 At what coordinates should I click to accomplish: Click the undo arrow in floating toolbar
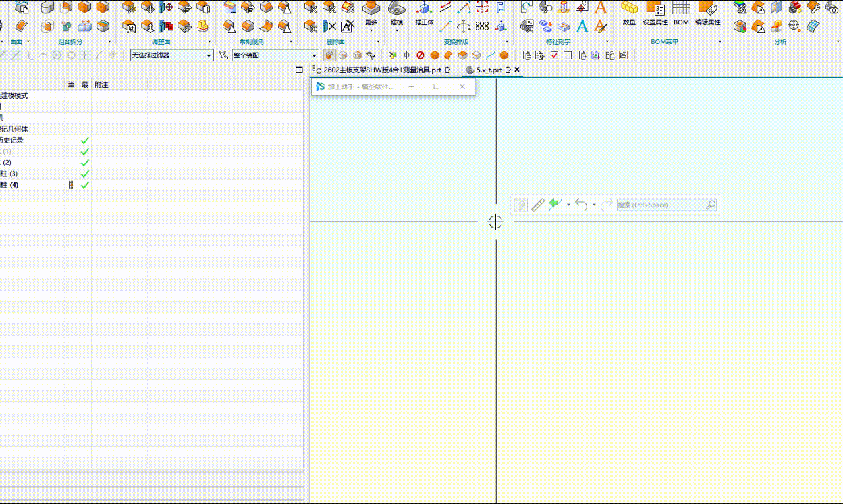pyautogui.click(x=581, y=205)
